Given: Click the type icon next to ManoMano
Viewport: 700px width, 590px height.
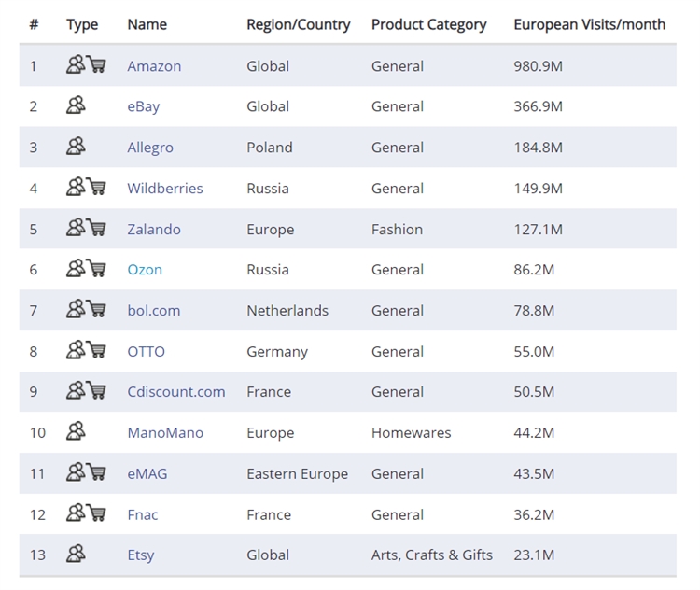Looking at the screenshot, I should pos(76,432).
